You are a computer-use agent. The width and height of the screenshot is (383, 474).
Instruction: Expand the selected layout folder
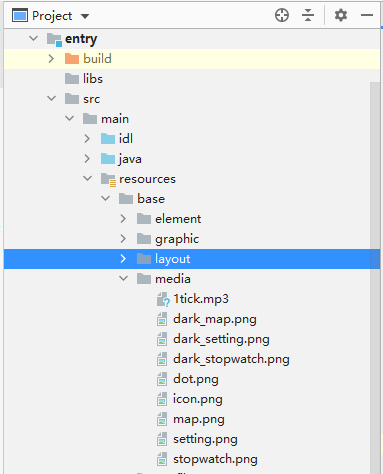point(123,259)
